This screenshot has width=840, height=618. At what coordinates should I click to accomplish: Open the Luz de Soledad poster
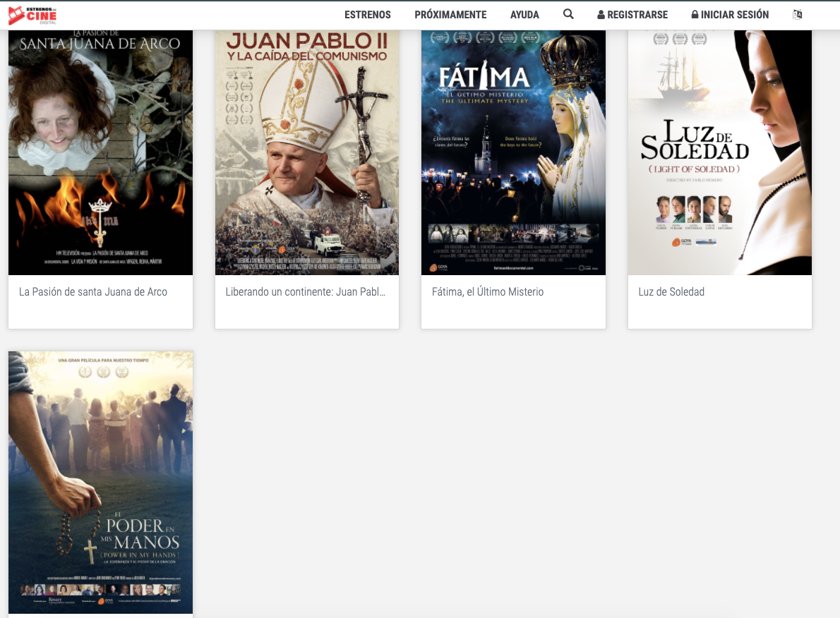720,152
